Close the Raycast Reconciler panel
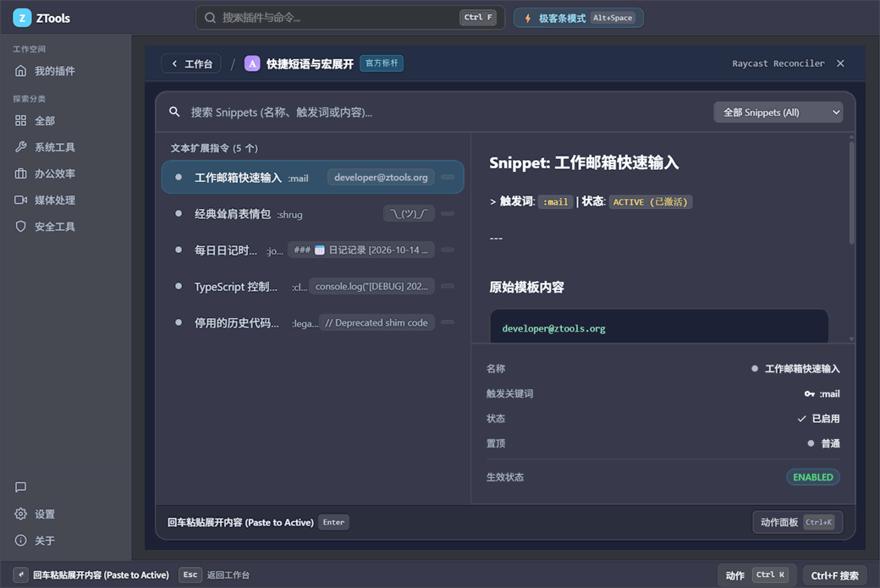 point(840,63)
